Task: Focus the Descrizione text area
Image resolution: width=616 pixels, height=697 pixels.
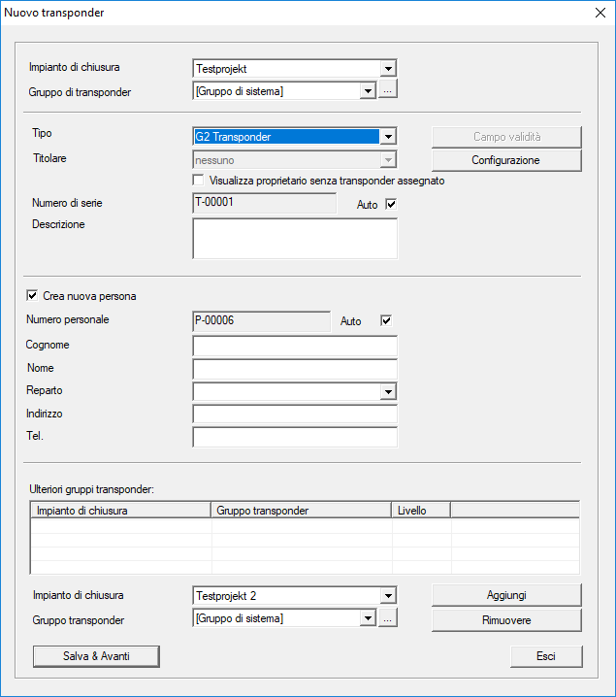Action: point(295,238)
